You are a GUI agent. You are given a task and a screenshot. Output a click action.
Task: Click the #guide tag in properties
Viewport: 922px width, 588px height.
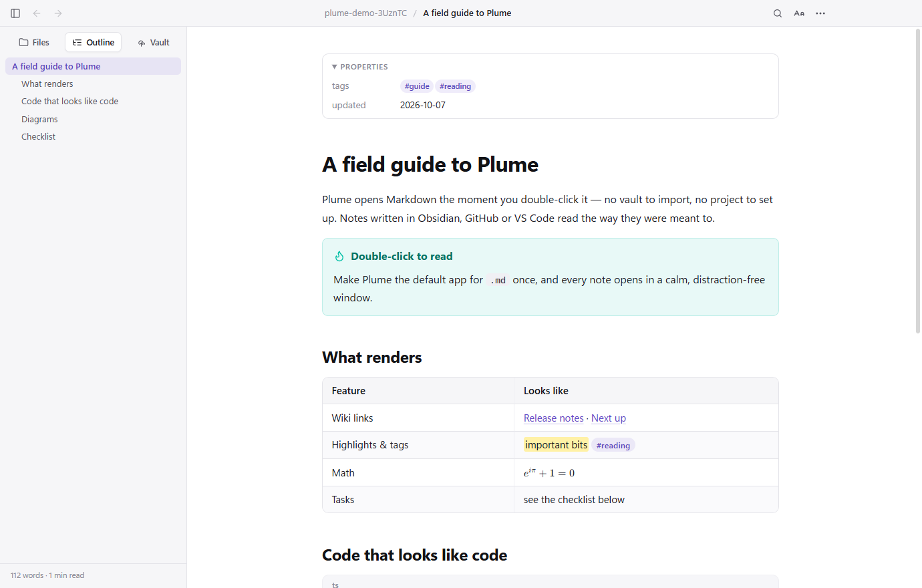point(417,86)
